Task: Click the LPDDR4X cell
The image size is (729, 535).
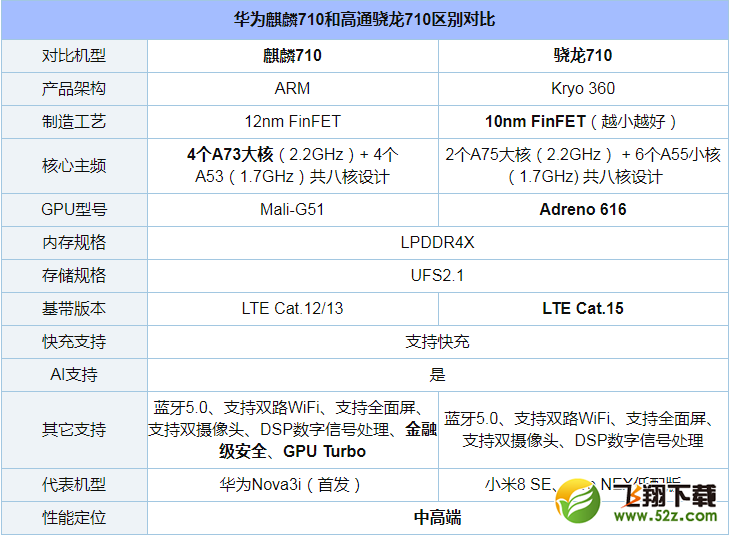Action: pos(437,243)
